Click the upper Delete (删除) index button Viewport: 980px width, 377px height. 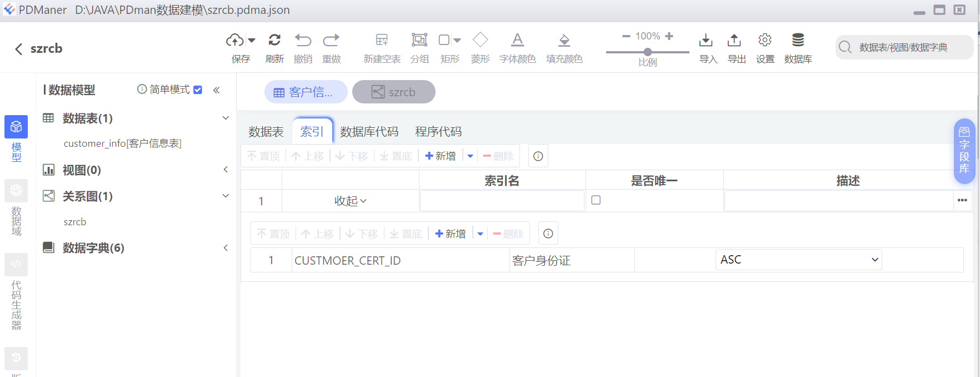click(498, 156)
